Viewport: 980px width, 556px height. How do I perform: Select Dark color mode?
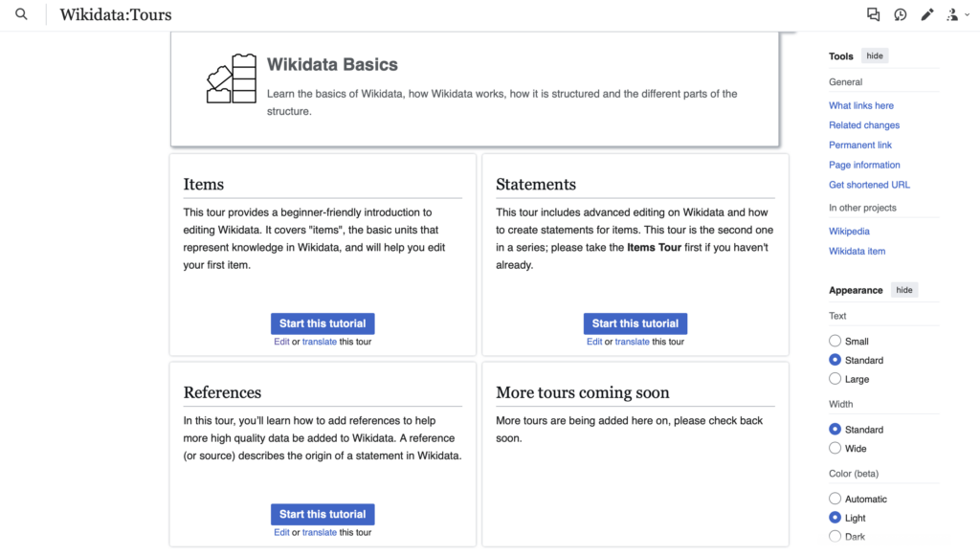click(835, 536)
